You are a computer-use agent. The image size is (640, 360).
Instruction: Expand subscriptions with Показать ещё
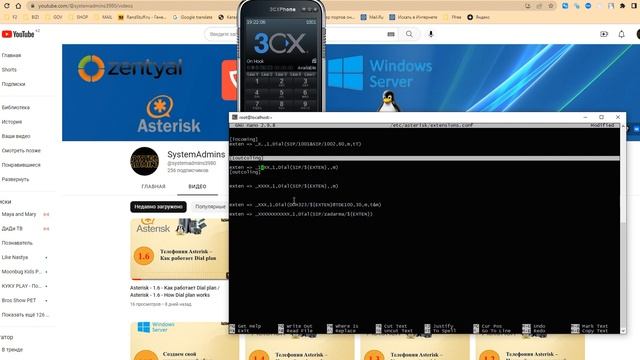(x=25, y=315)
